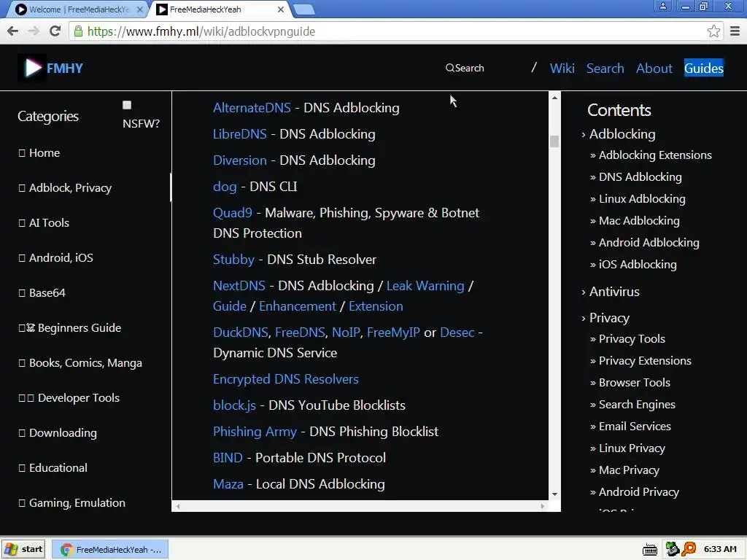Open the Maza link

tap(228, 484)
